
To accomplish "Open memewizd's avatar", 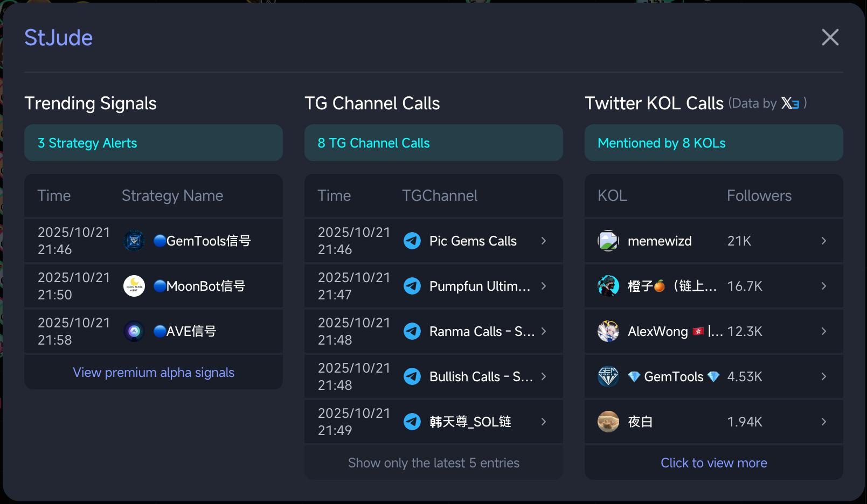I will (x=608, y=241).
